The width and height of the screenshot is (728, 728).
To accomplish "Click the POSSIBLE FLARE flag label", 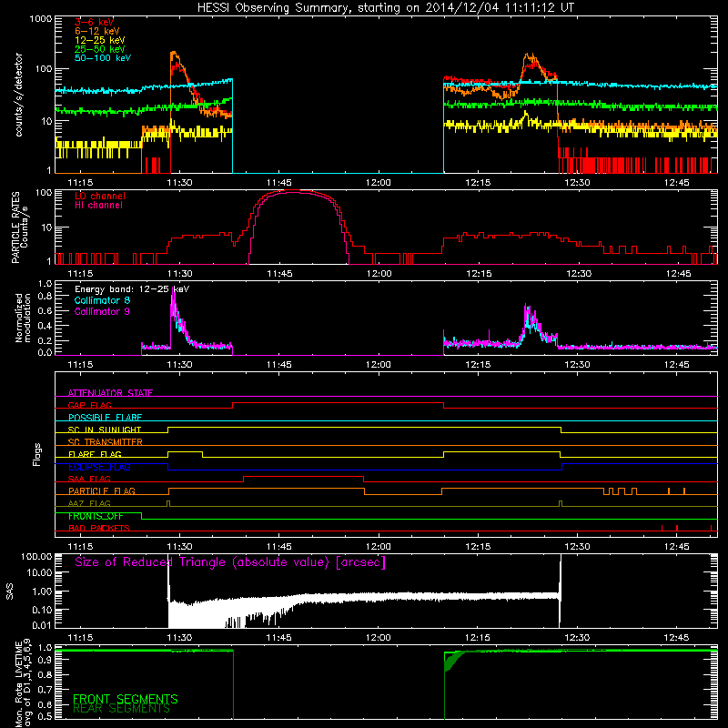I will (105, 418).
